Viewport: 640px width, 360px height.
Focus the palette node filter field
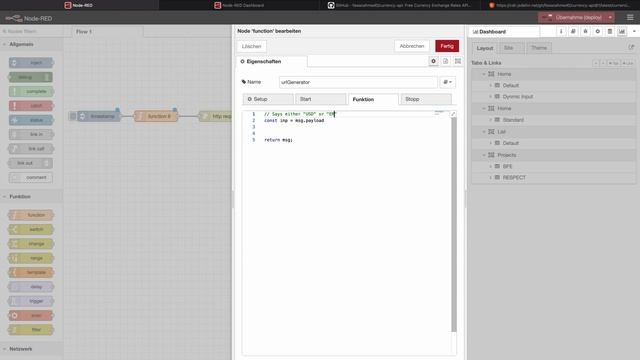[x=32, y=31]
